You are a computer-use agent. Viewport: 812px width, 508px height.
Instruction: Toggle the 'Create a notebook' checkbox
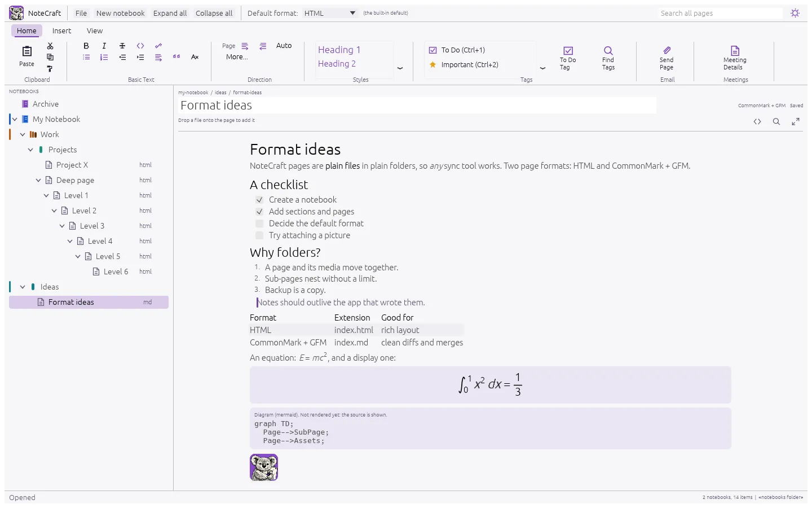tap(259, 200)
